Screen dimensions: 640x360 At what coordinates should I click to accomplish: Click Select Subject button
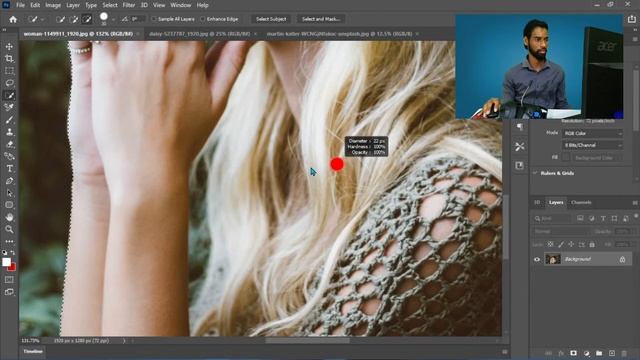click(x=271, y=19)
